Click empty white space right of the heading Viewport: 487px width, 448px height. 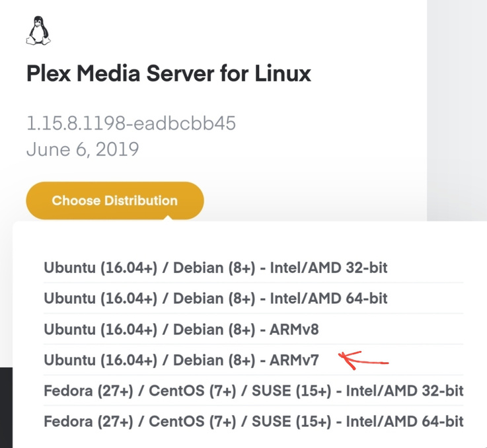coord(370,73)
